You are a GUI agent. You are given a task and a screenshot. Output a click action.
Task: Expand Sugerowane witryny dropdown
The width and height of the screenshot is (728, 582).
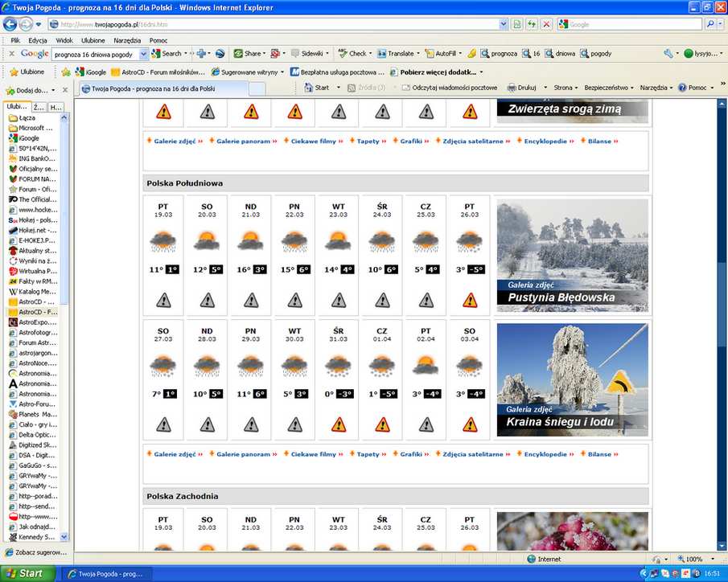pos(282,72)
